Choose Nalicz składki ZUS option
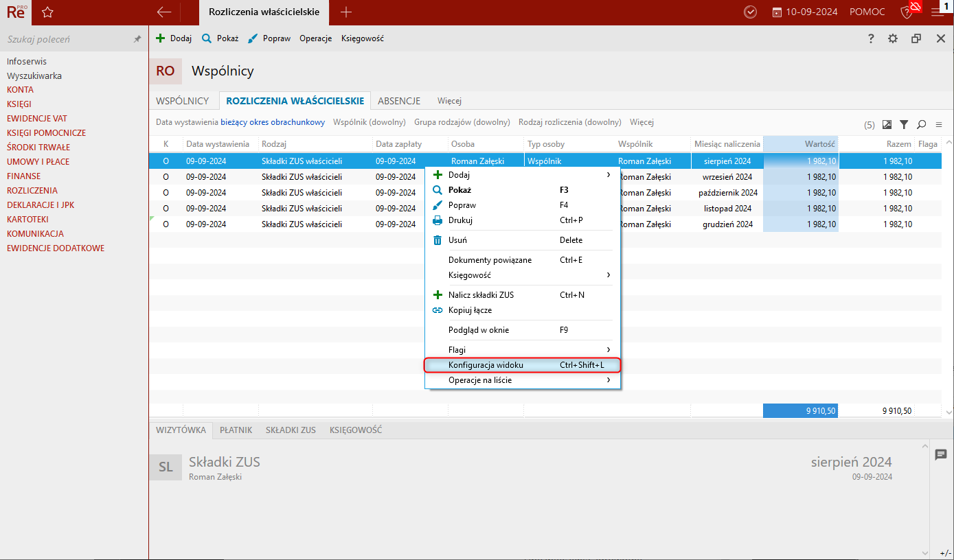This screenshot has height=560, width=954. click(481, 295)
